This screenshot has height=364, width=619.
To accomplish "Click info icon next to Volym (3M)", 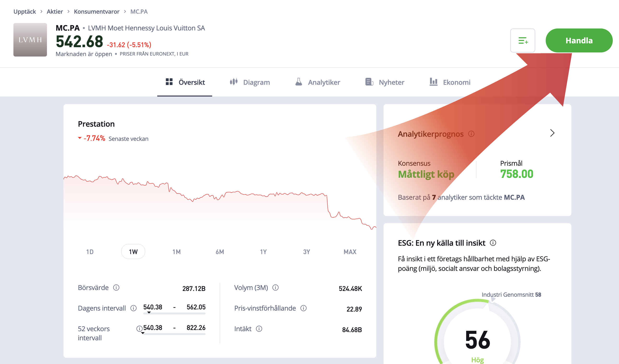I will (275, 287).
